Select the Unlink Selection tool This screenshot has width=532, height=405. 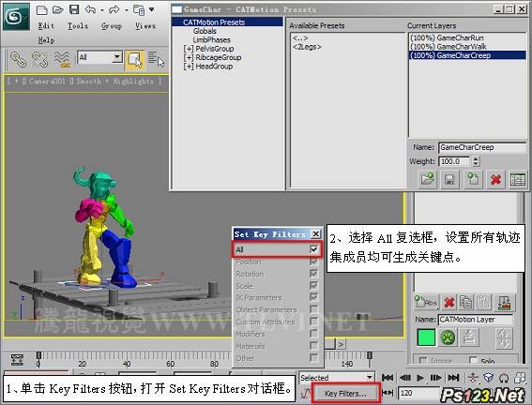pyautogui.click(x=39, y=59)
